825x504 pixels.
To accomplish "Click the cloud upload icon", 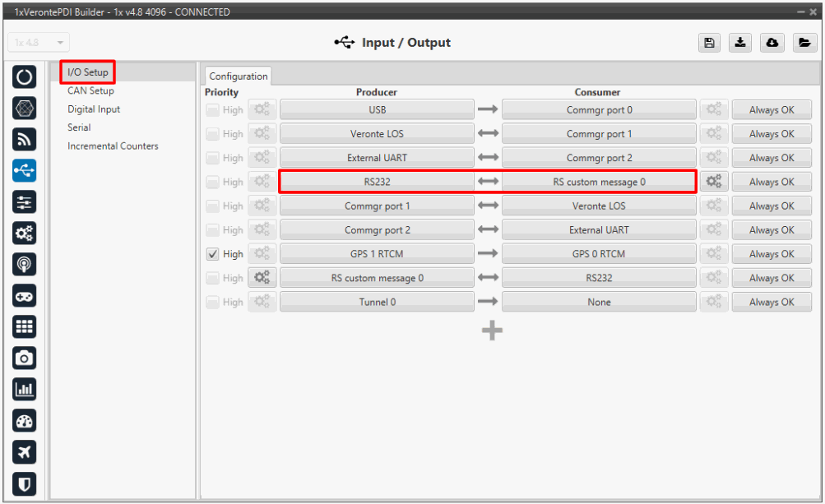I will tap(773, 43).
